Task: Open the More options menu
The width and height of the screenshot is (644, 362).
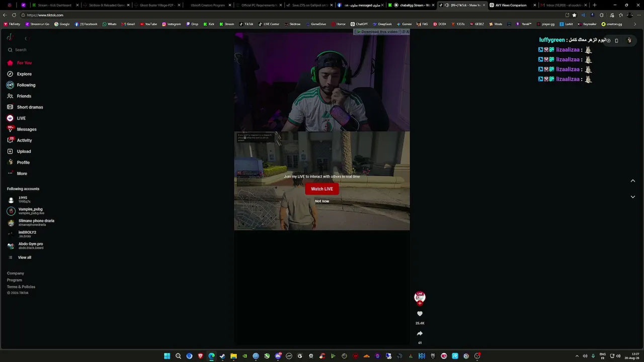Action: click(x=17, y=173)
